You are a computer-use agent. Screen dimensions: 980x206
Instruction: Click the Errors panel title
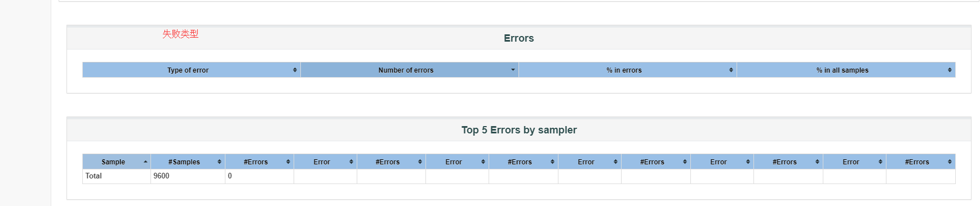point(518,38)
